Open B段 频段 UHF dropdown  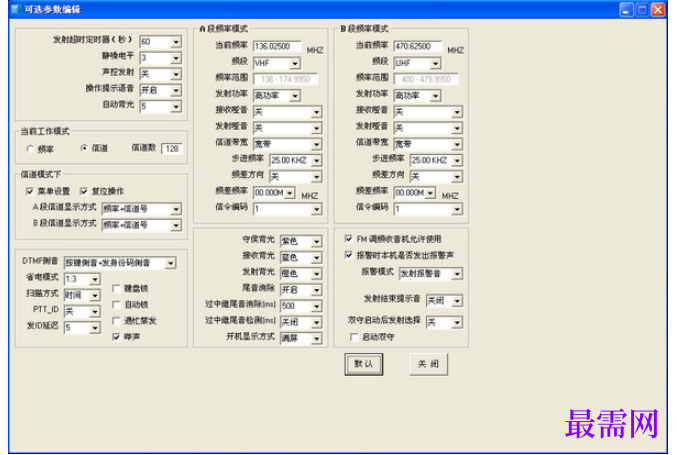click(418, 63)
